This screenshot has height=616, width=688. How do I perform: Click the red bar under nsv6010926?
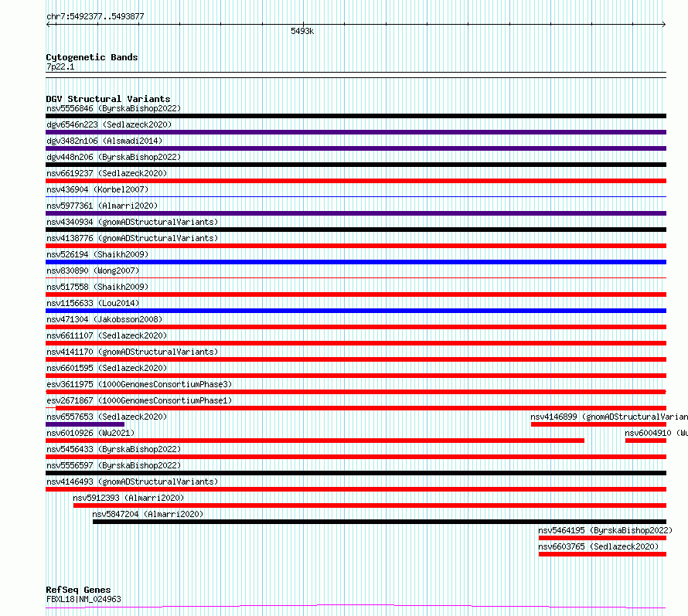[x=315, y=441]
